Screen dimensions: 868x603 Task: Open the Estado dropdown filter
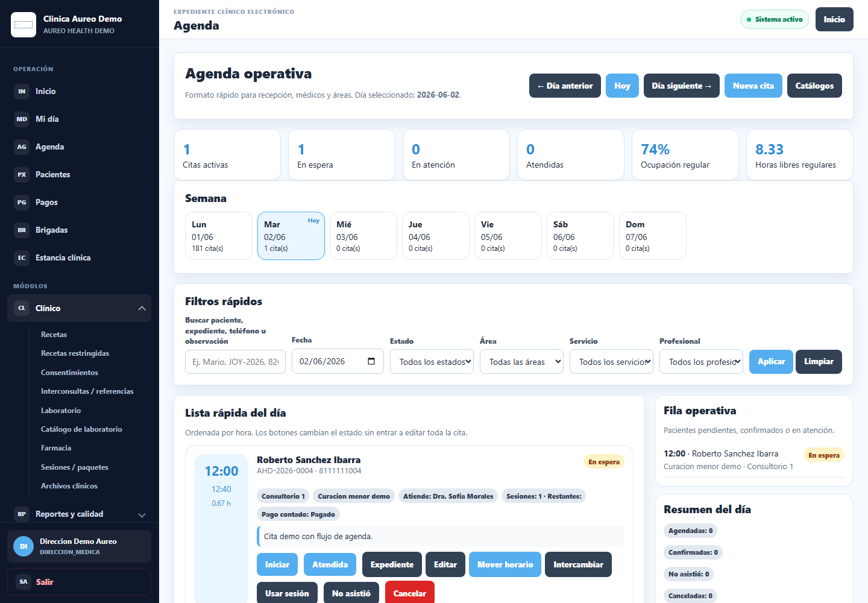click(x=432, y=362)
